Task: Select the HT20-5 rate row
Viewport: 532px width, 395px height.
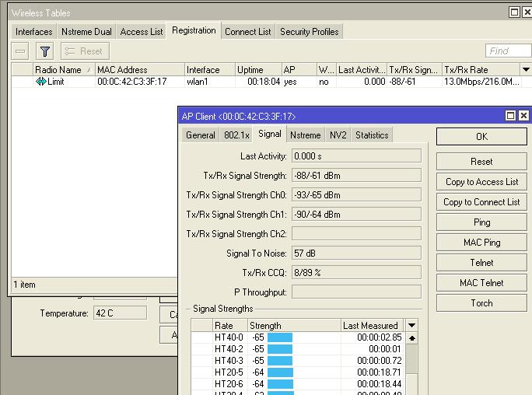Action: (x=298, y=372)
